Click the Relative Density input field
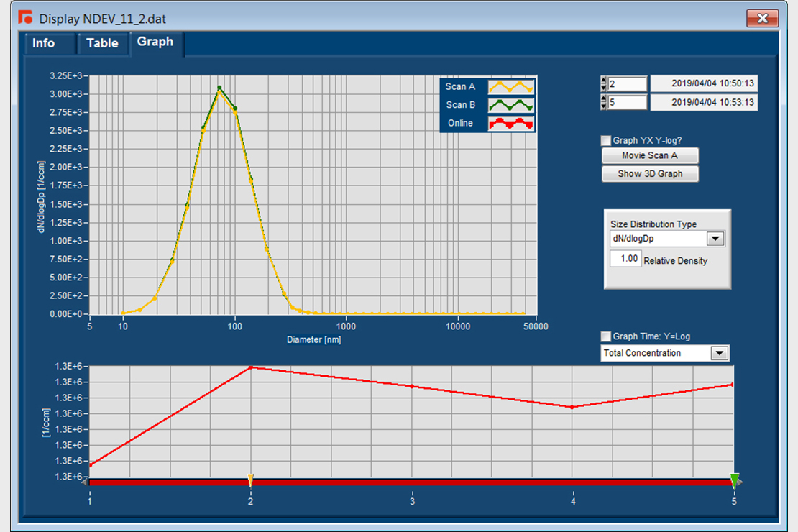798x532 pixels. click(625, 259)
